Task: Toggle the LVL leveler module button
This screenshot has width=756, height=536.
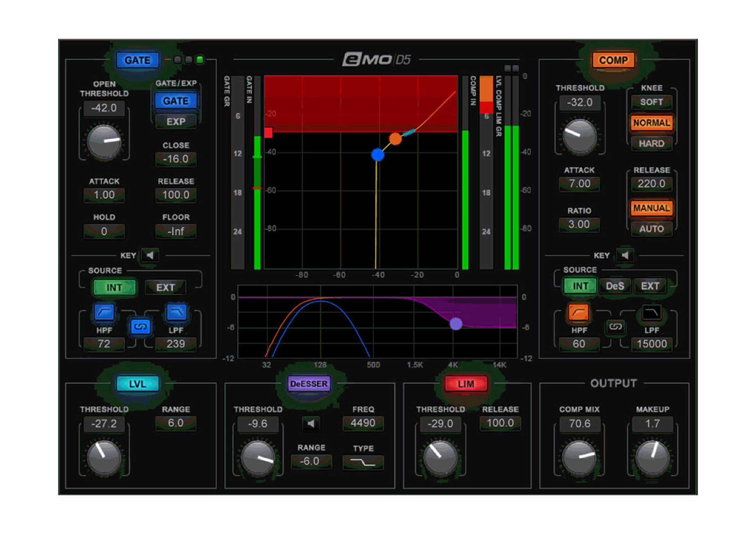Action: 137,384
